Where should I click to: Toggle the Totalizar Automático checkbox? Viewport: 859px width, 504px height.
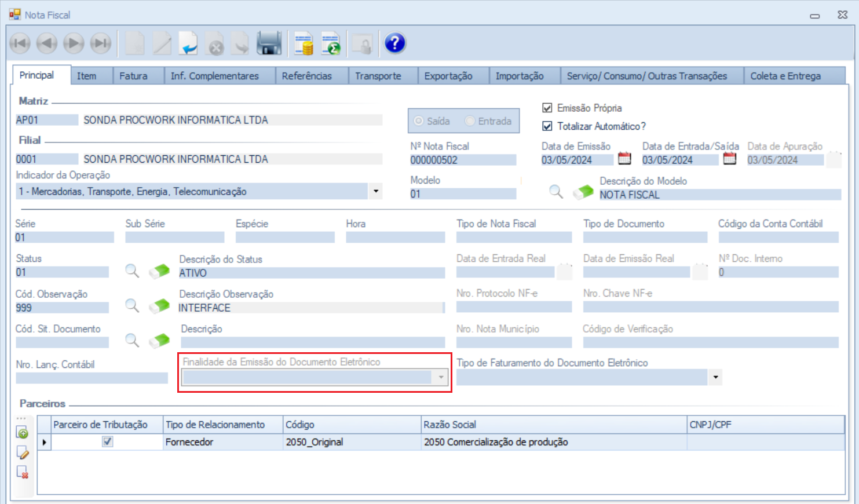[x=547, y=126]
